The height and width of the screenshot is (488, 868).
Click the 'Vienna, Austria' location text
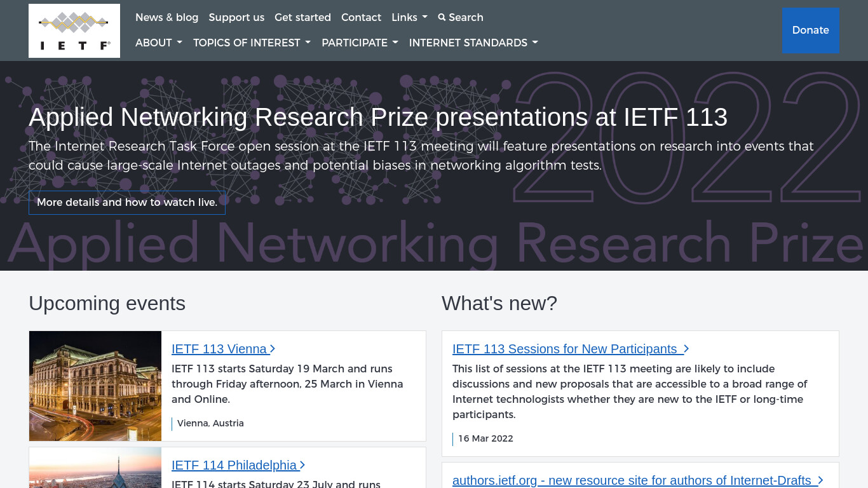coord(210,423)
